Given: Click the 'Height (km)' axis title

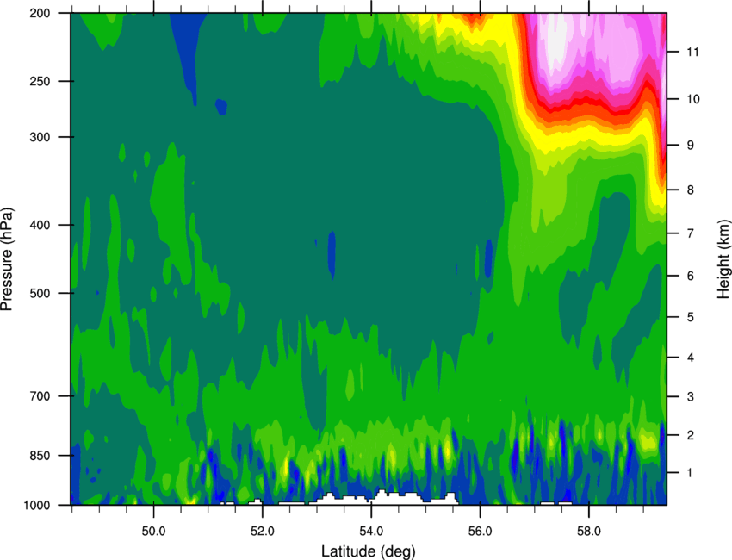Looking at the screenshot, I should tap(723, 259).
